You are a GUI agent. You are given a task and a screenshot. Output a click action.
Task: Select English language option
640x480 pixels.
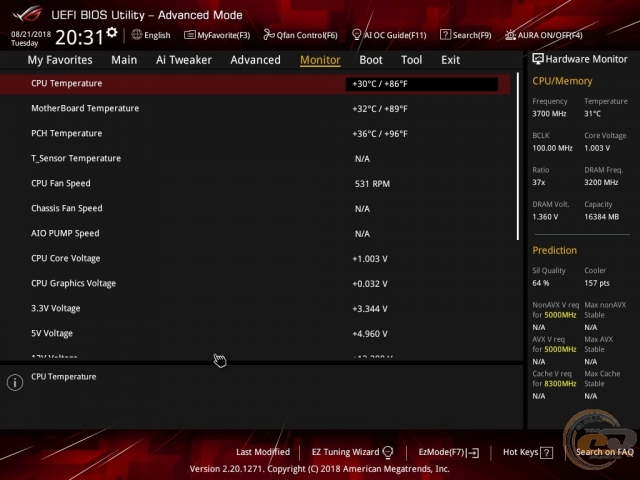click(157, 36)
